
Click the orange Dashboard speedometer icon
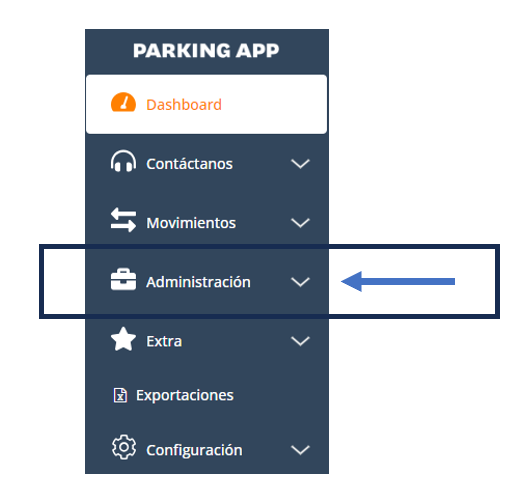(x=123, y=102)
